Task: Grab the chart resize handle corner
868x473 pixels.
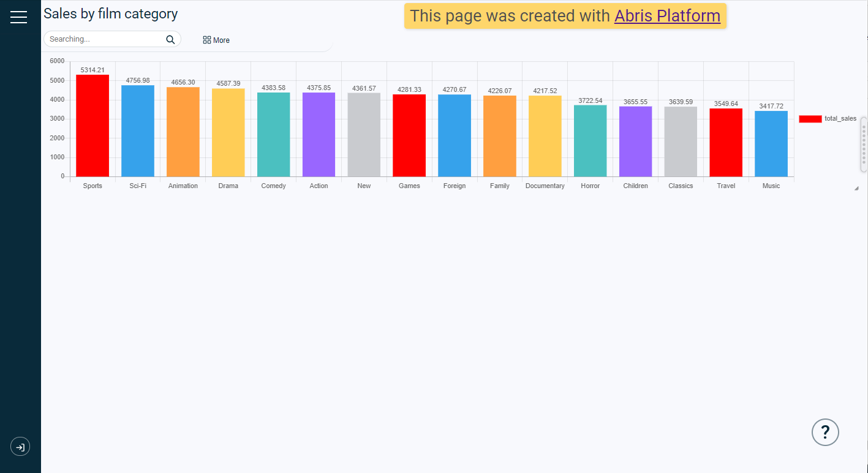Action: tap(856, 189)
